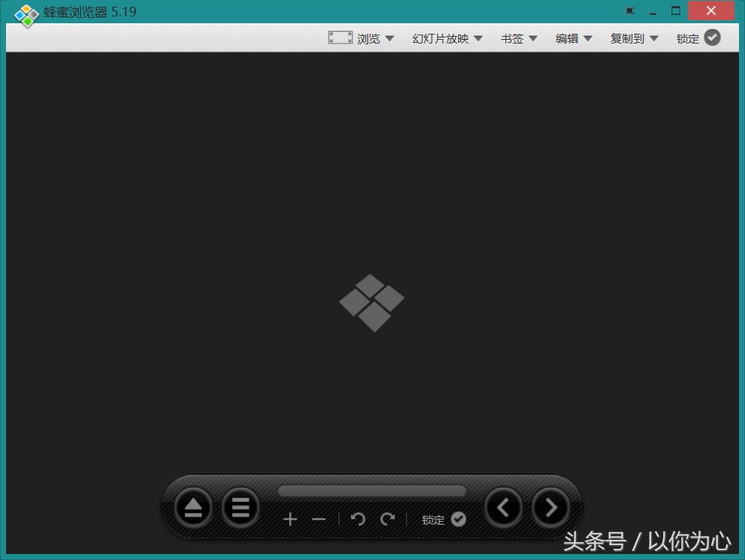Rotate the image counterclockwise
Screen dimensions: 745x560
tap(358, 519)
